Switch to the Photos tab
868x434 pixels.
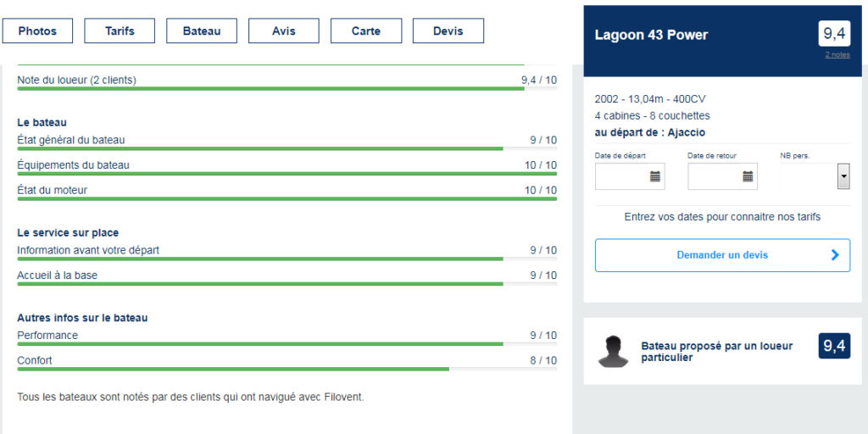point(37,31)
